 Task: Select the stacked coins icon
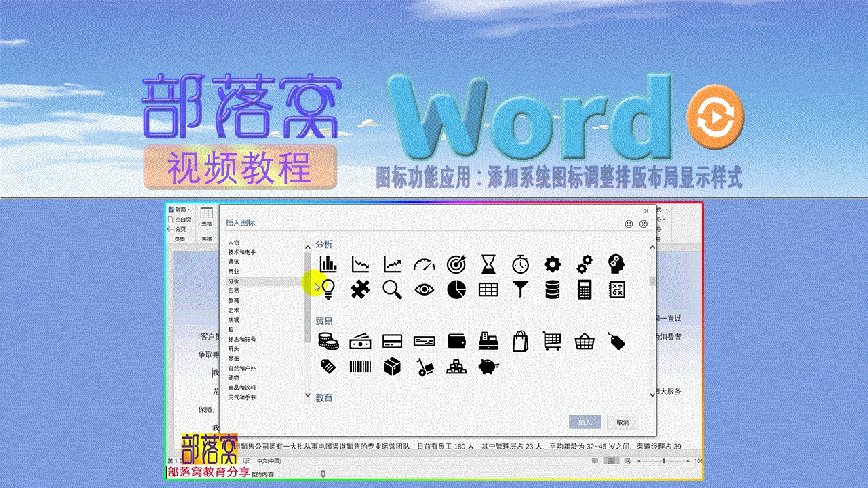(x=328, y=342)
